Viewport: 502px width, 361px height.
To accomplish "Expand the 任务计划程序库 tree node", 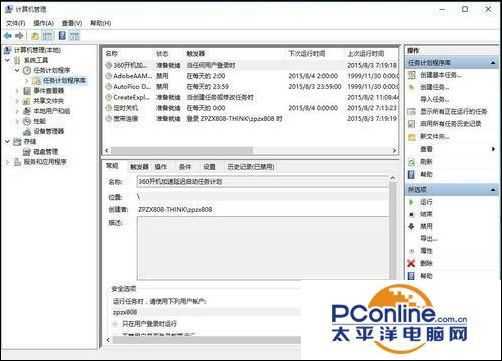I will [x=27, y=81].
